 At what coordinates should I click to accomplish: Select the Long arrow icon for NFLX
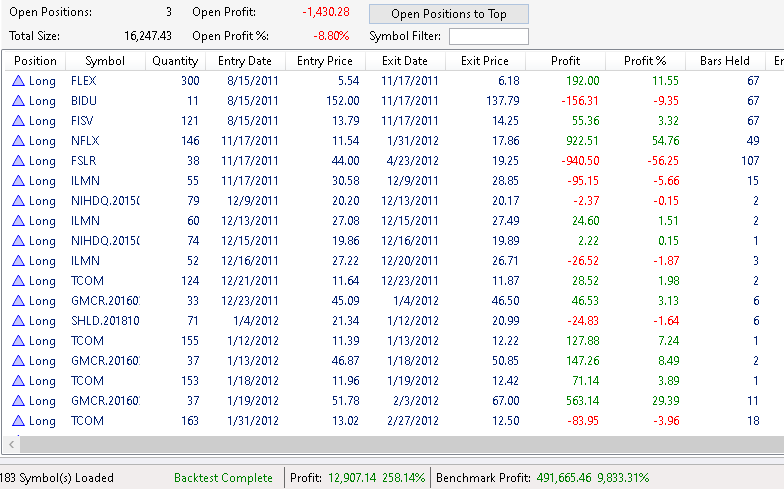click(18, 141)
